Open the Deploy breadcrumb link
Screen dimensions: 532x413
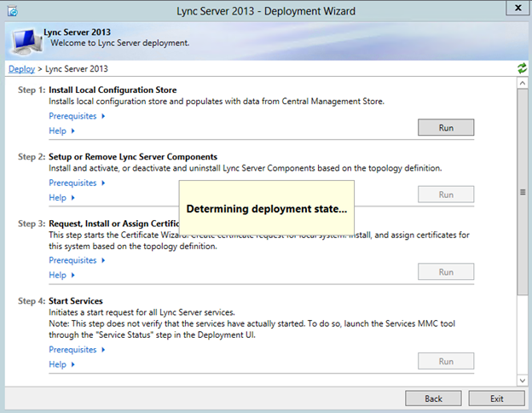pos(21,68)
